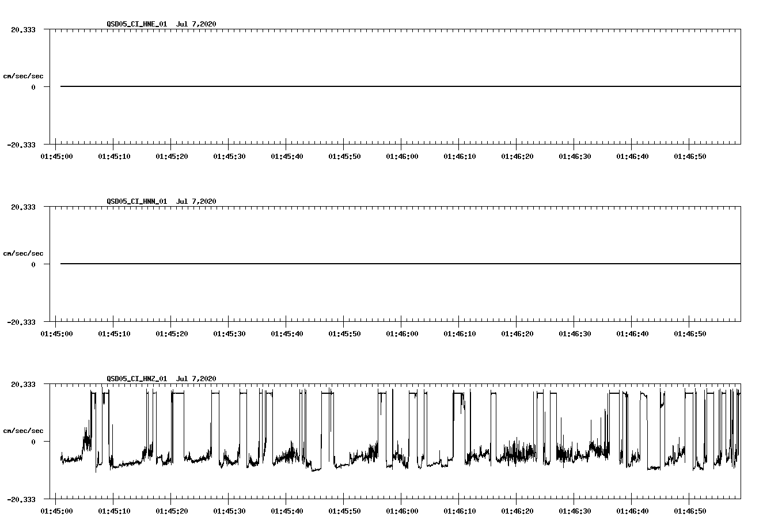
Task: Click the 01:45:10 time label under HNZ plot
Action: 114,511
